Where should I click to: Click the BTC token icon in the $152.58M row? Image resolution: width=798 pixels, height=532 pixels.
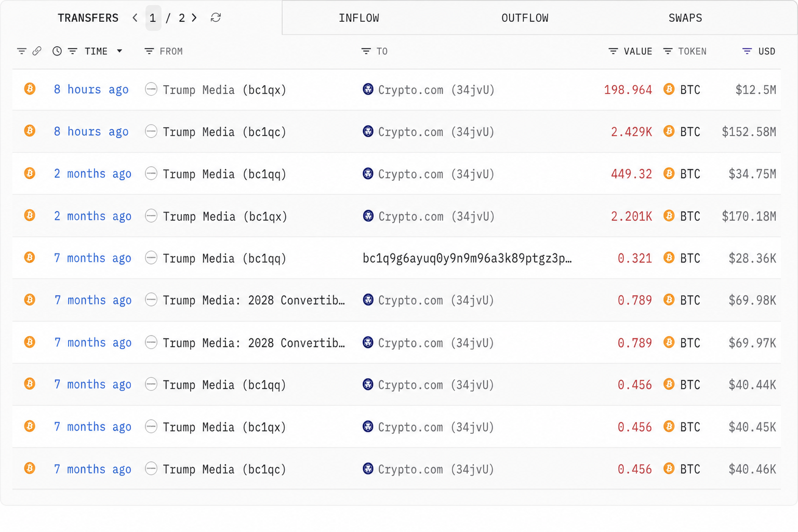pos(669,131)
